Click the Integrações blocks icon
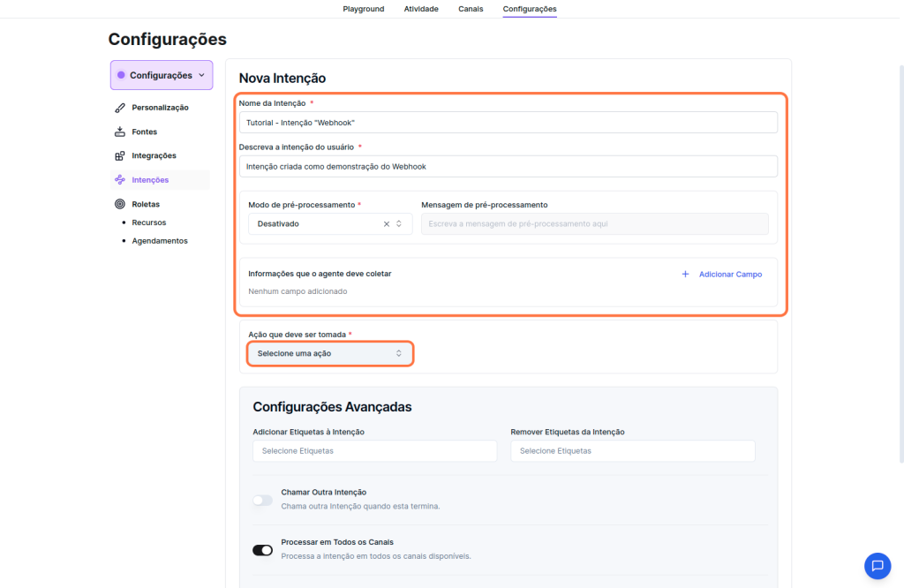 [x=120, y=156]
